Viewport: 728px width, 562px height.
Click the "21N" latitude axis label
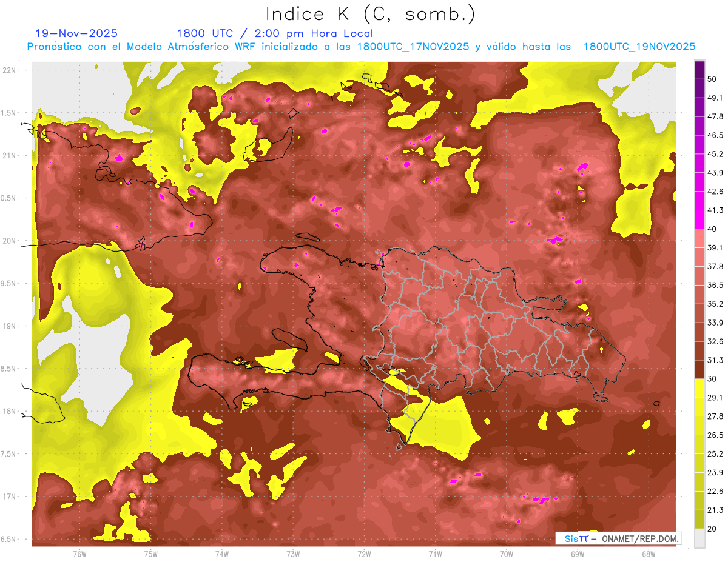8,155
